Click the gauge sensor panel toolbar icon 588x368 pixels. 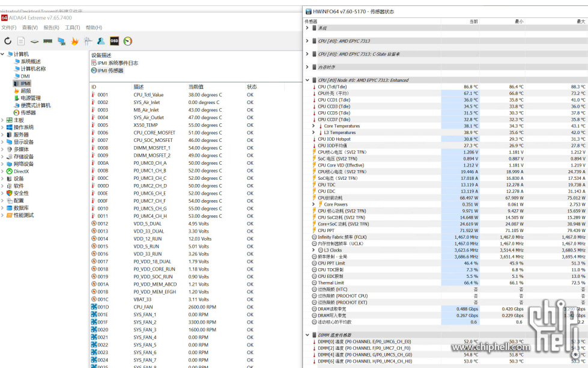128,41
